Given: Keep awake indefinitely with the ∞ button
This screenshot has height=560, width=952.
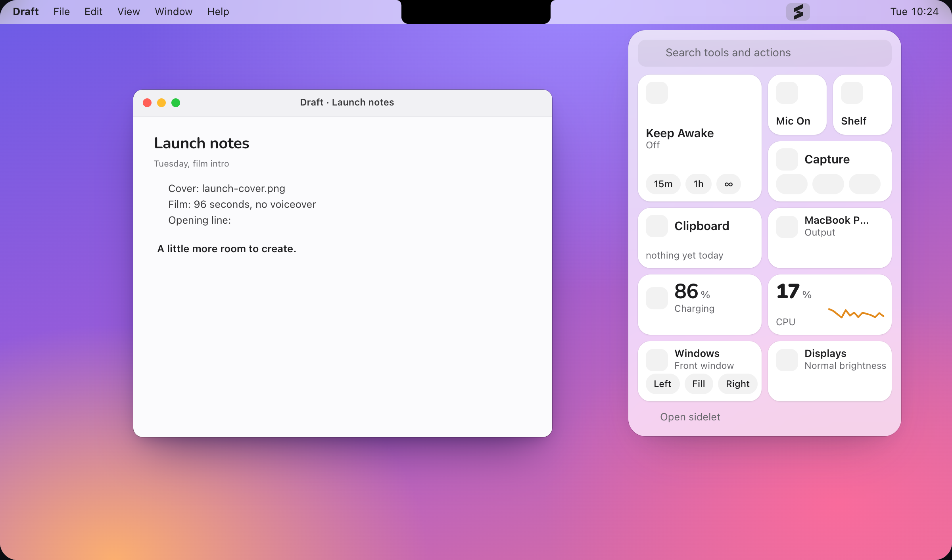Looking at the screenshot, I should tap(729, 184).
